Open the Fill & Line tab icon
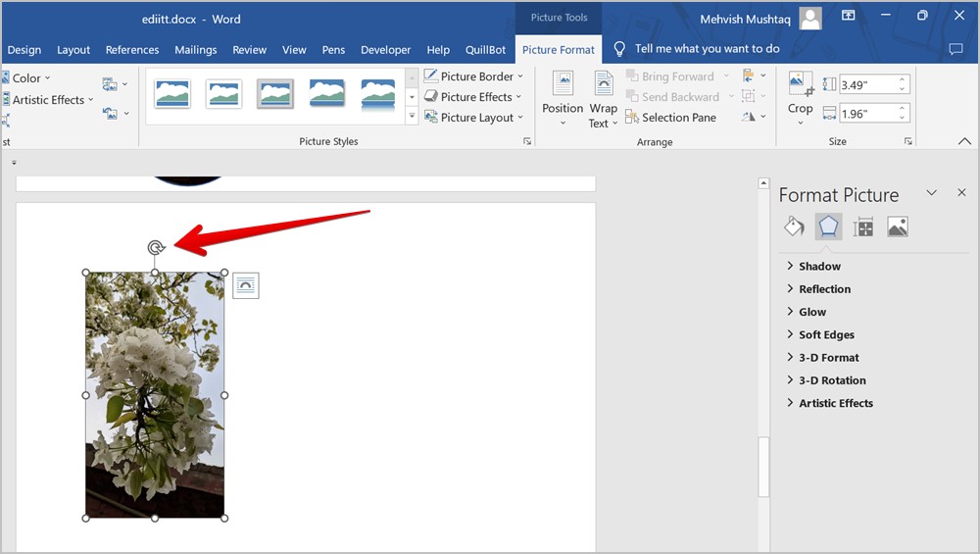 pyautogui.click(x=794, y=227)
